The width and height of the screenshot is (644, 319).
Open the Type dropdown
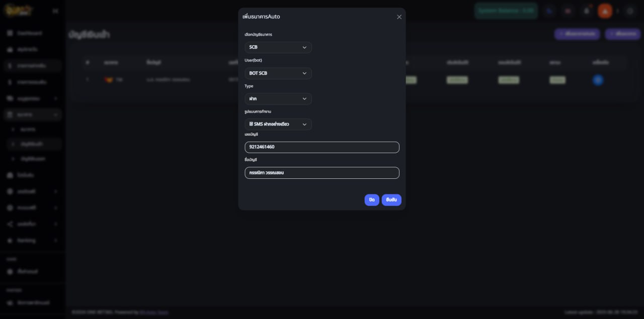(278, 99)
